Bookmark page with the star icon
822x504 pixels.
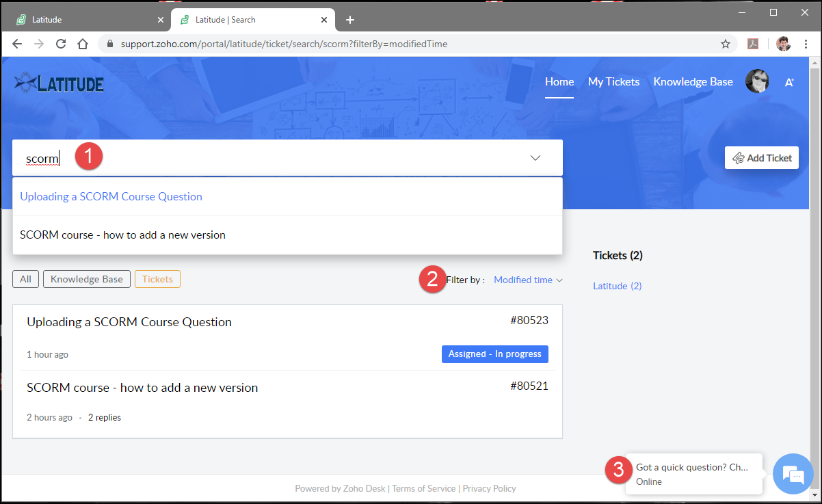726,44
